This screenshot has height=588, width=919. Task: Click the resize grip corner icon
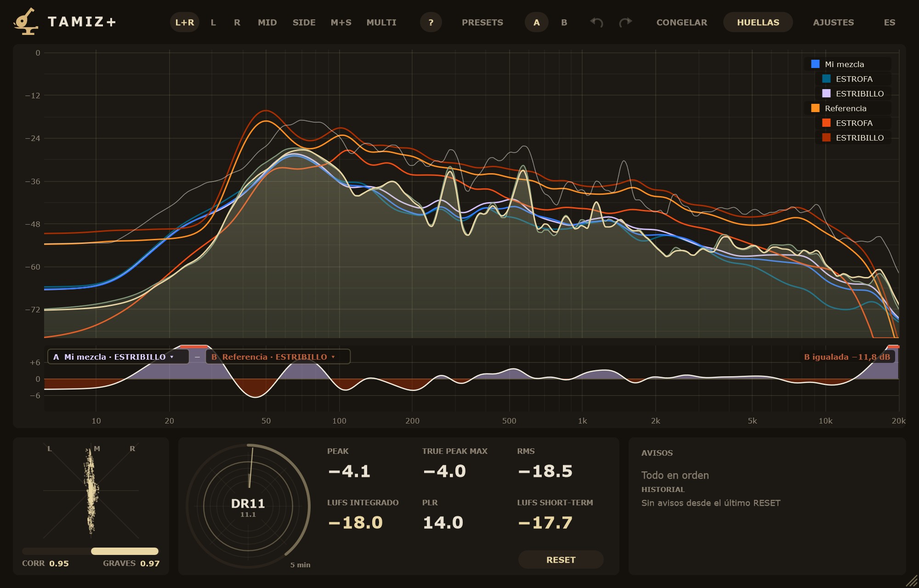pyautogui.click(x=911, y=581)
